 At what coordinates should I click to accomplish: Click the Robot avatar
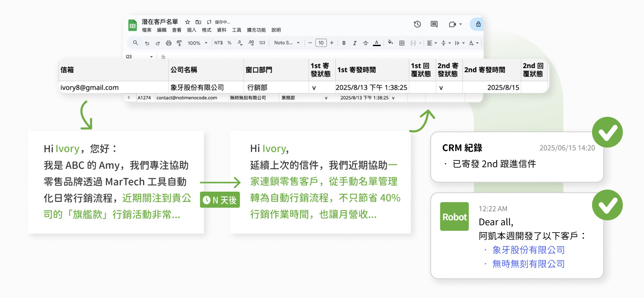click(x=455, y=216)
